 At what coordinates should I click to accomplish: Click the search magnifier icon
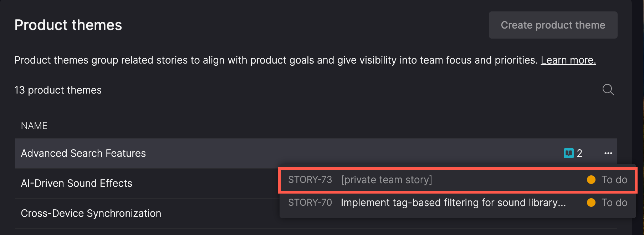(608, 90)
